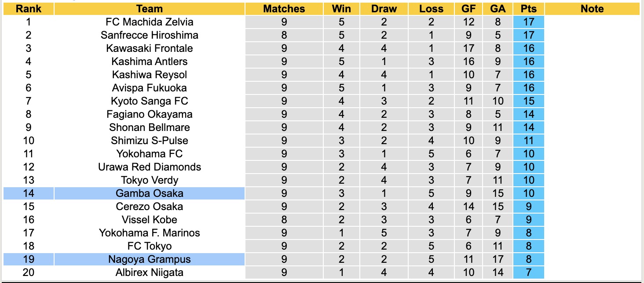The height and width of the screenshot is (283, 644).
Task: Select the Loss column header
Action: (431, 9)
